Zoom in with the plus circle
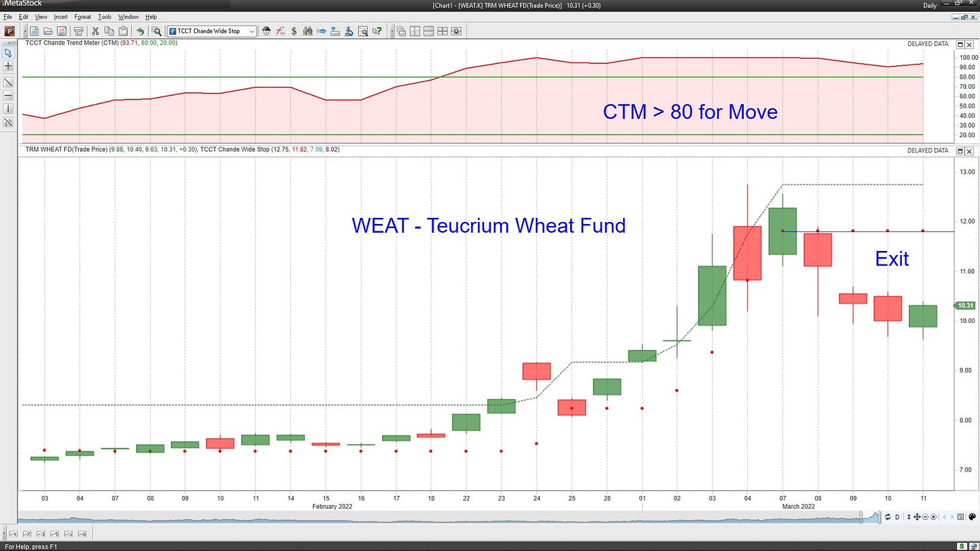980x551 pixels. 934,517
